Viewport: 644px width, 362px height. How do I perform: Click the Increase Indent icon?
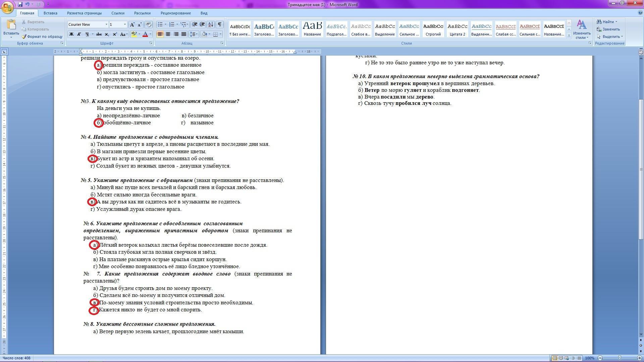(202, 24)
